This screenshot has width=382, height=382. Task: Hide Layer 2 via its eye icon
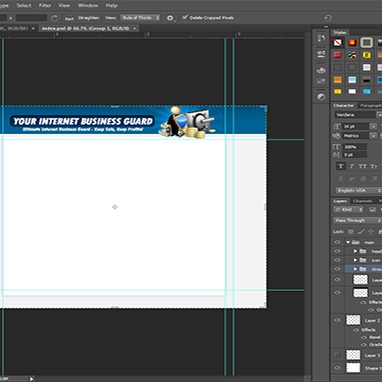337,320
